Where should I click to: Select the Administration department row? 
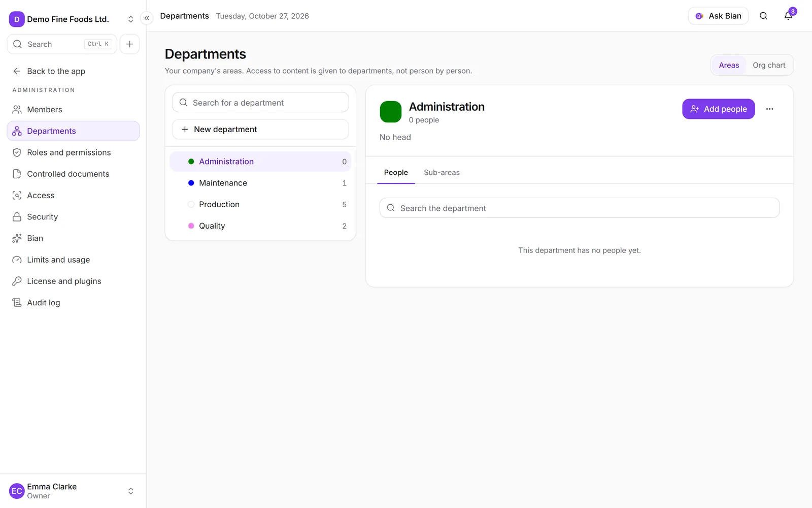pyautogui.click(x=260, y=162)
